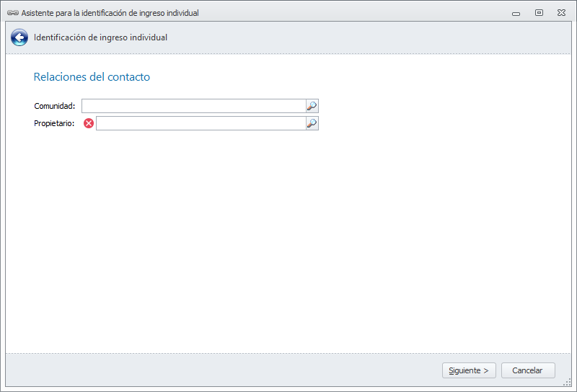Open the Propietario search magnifier

pyautogui.click(x=312, y=123)
